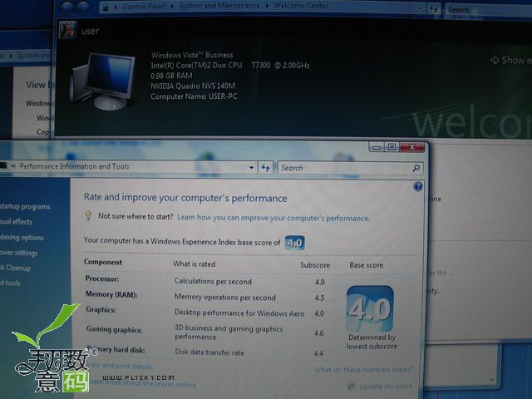Open address bar dropdown in Performance window
532x399 pixels.
click(x=251, y=168)
